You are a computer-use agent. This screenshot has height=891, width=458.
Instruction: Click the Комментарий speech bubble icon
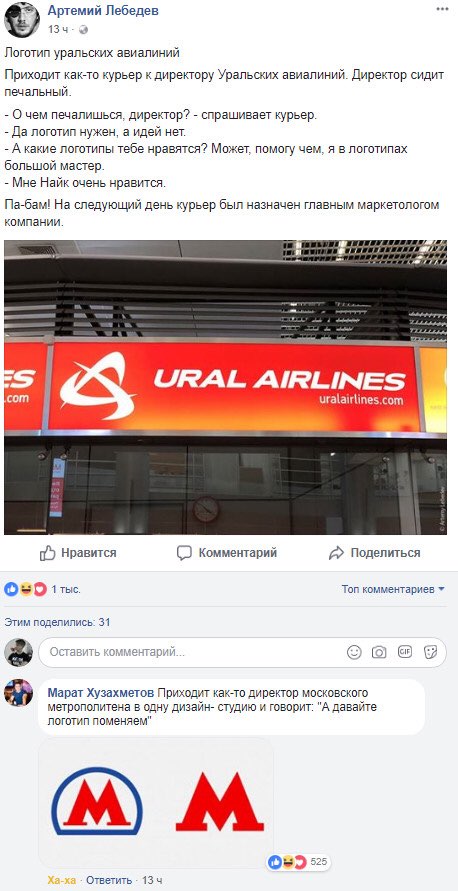184,553
